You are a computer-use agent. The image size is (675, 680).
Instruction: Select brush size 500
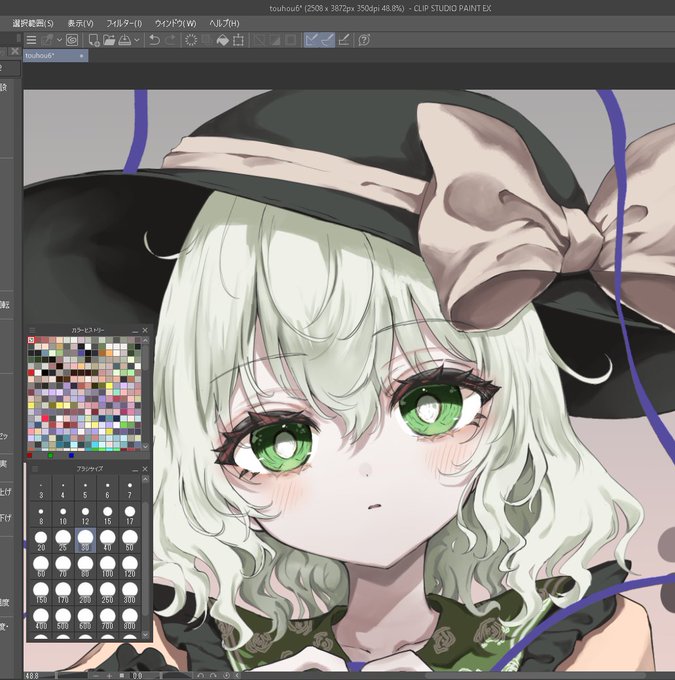point(63,618)
